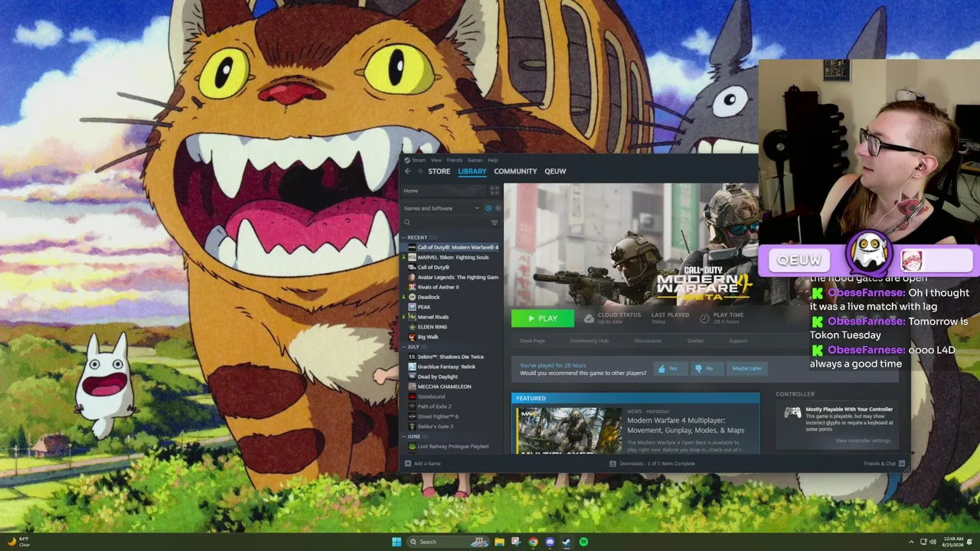Click the taskbar Search box
Image resolution: width=980 pixels, height=551 pixels.
[448, 542]
